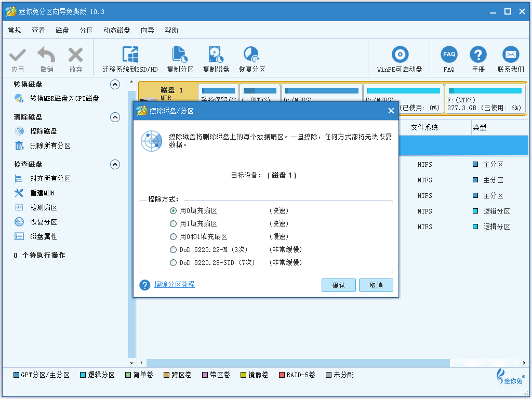Click Convert MBR disk to GPT (转换MBR磁盘为GPT磁盘) icon
Viewport: 532px width, 399px height.
point(19,98)
